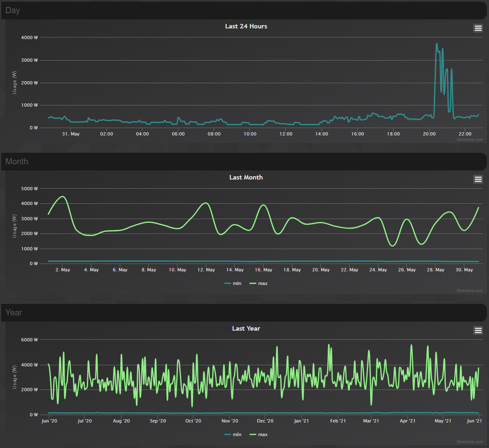Image resolution: width=489 pixels, height=448 pixels.
Task: Click the '8. May' date axis label
Action: click(x=149, y=270)
